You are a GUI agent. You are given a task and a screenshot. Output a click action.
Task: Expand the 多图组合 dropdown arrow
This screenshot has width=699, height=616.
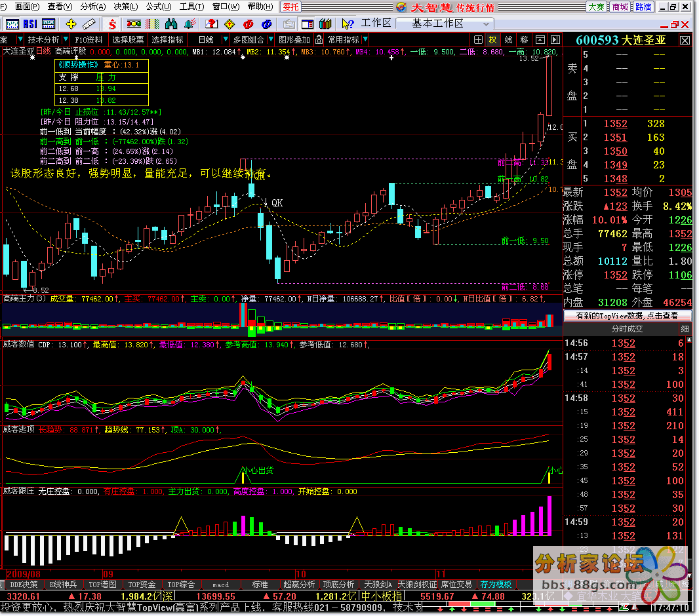tap(270, 39)
